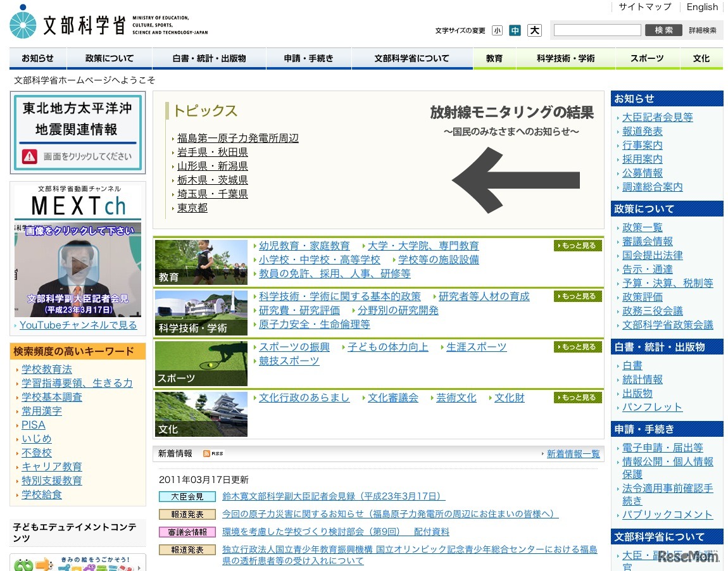
Task: Click the RSS feed icon
Action: (x=213, y=453)
